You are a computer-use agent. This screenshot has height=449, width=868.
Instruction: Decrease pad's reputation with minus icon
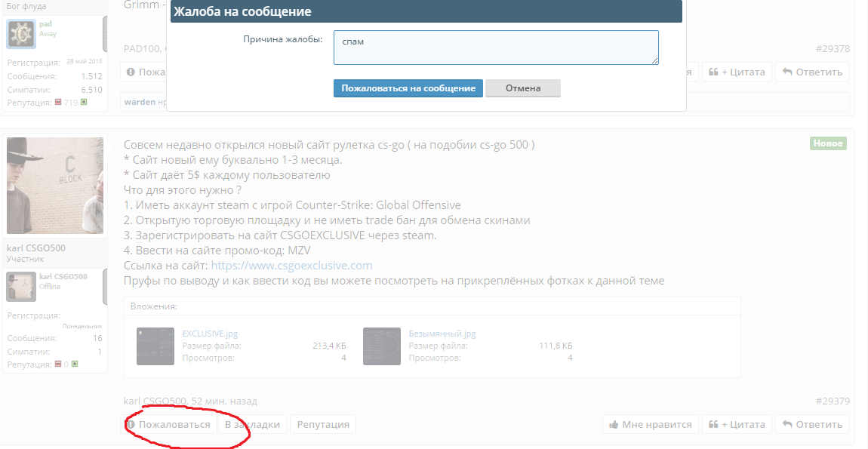click(x=57, y=103)
